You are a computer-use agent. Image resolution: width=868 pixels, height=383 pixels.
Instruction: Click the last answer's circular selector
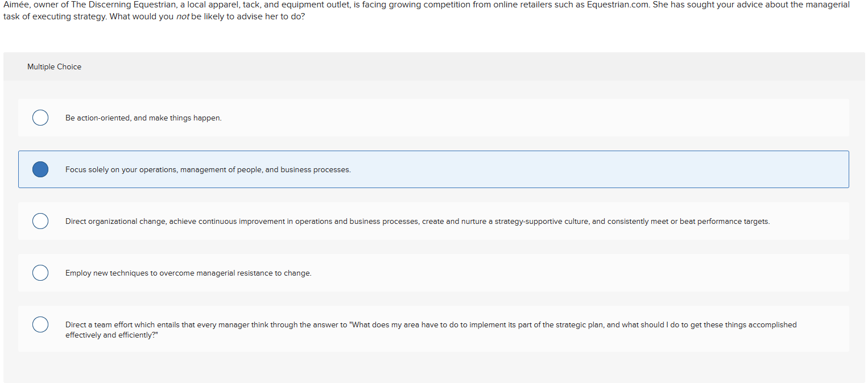40,324
